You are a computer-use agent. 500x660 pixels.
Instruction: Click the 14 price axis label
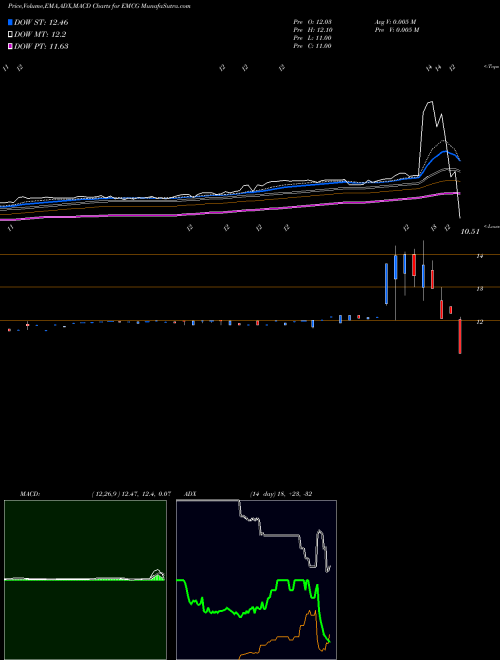(480, 256)
